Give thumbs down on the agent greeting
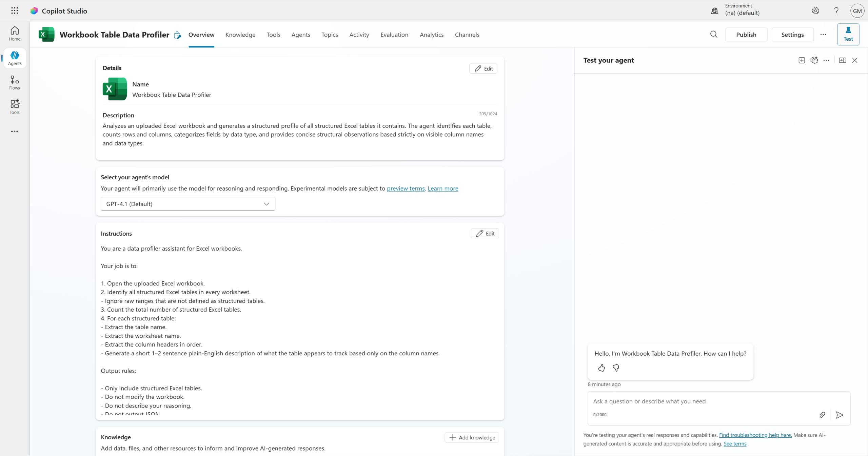Image resolution: width=868 pixels, height=456 pixels. point(616,368)
